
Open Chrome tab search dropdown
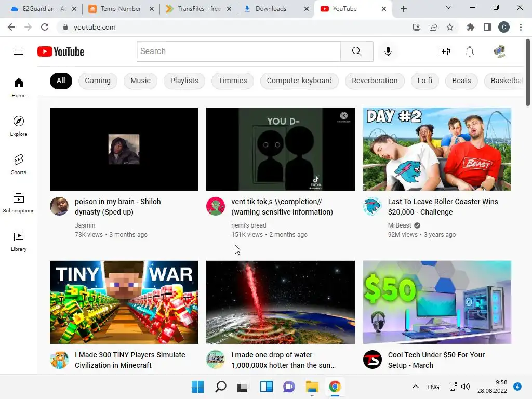click(x=448, y=7)
